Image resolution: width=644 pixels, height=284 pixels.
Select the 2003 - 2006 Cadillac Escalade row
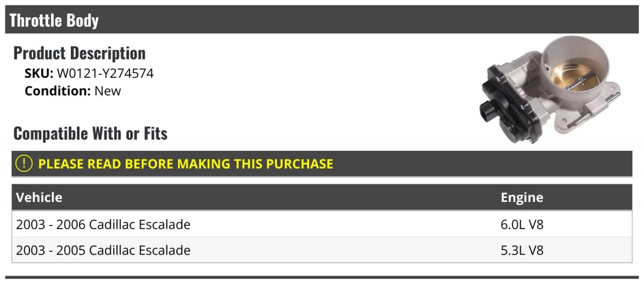(x=103, y=224)
